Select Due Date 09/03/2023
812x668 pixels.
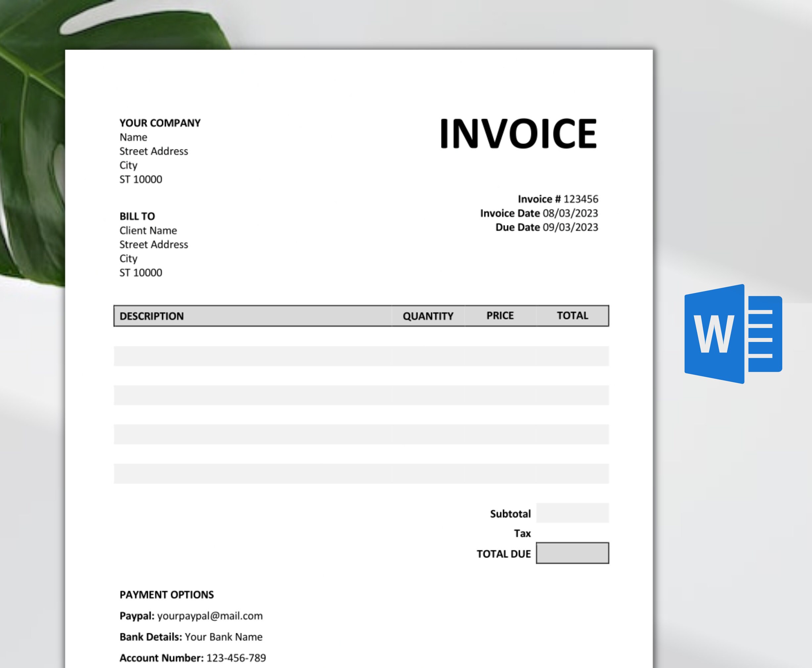[547, 228]
